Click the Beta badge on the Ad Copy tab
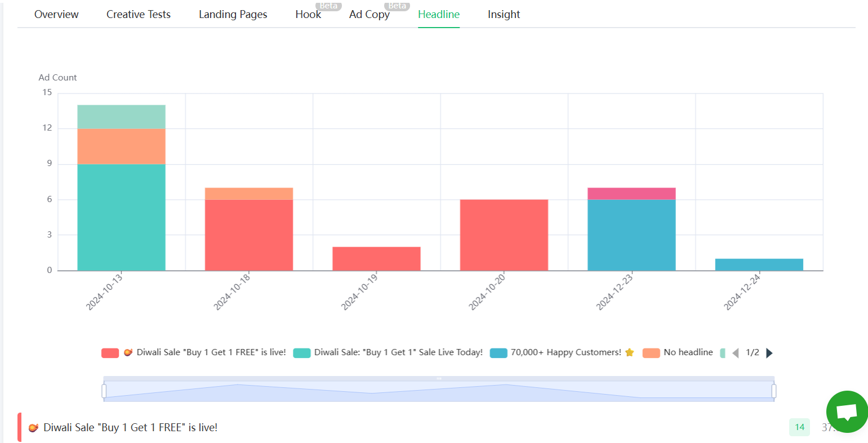 pyautogui.click(x=397, y=6)
